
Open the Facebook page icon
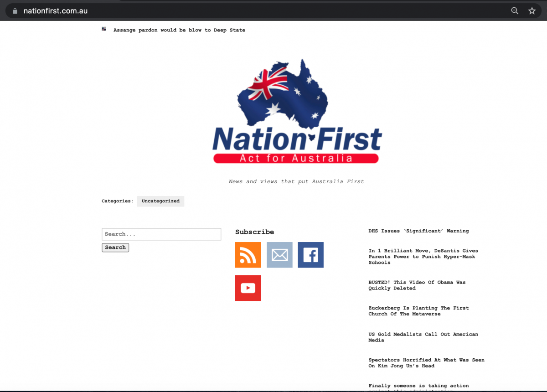(310, 255)
